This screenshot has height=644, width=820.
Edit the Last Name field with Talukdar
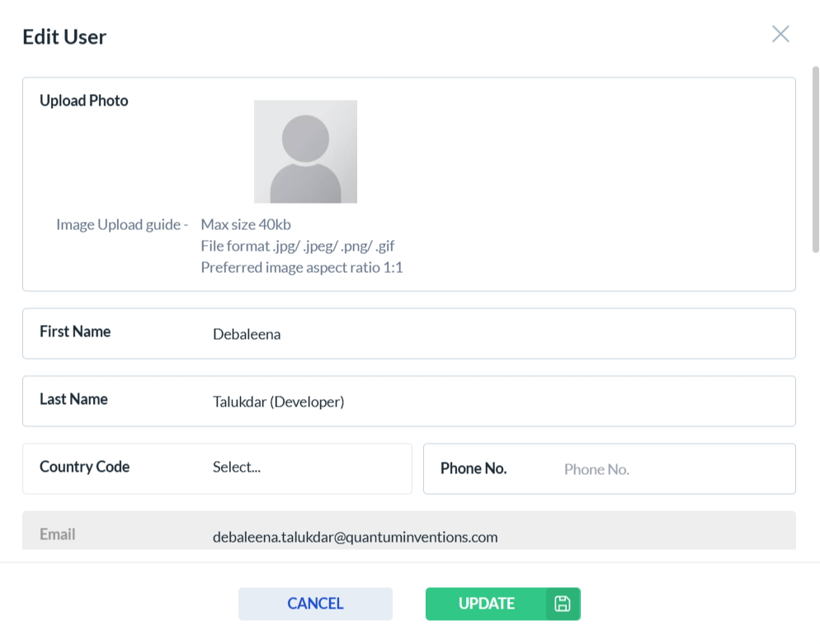point(495,402)
